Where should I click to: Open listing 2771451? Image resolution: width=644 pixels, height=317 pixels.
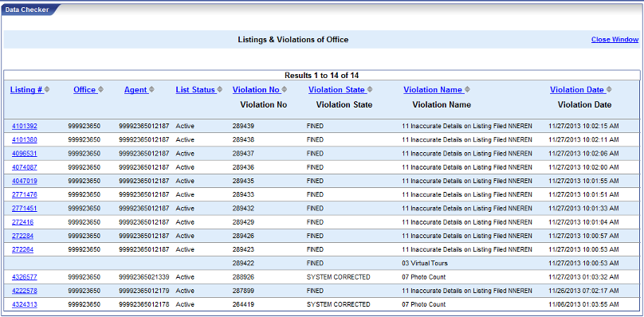pos(24,208)
